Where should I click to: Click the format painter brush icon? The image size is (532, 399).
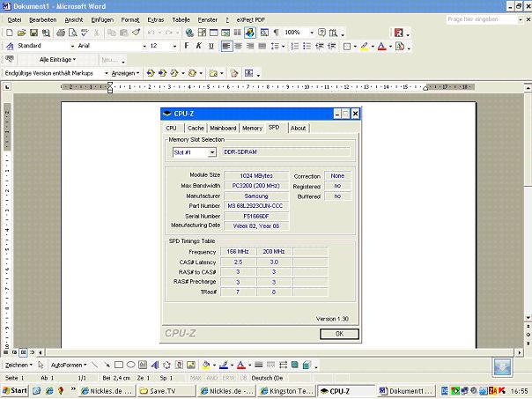coord(136,33)
